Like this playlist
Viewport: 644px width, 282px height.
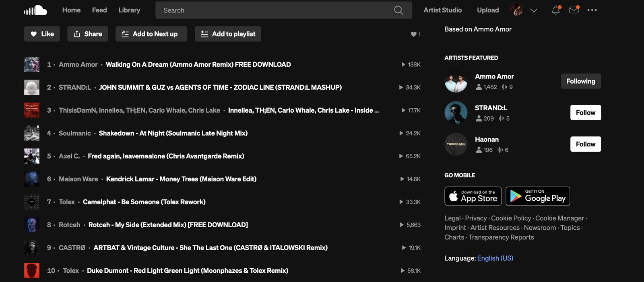click(x=42, y=34)
